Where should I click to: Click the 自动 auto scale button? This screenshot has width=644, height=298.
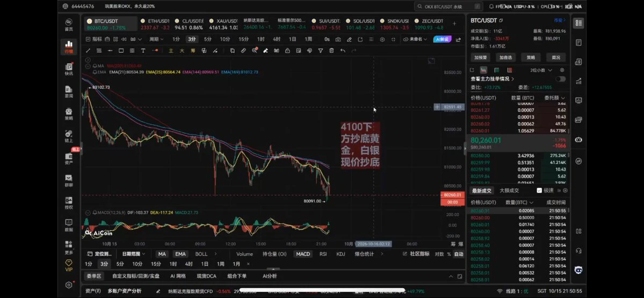(458, 254)
